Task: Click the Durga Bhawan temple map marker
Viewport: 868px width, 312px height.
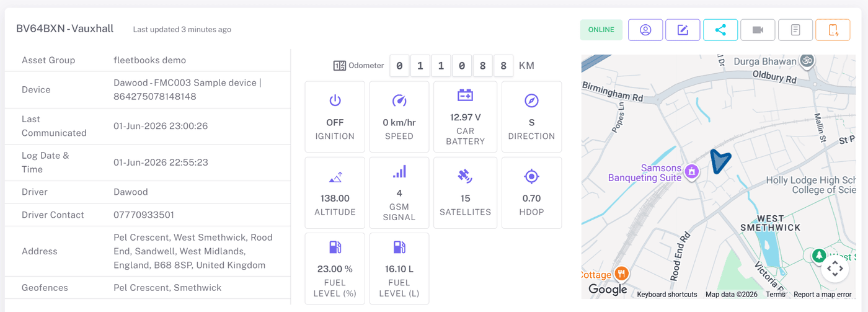Action: (807, 60)
